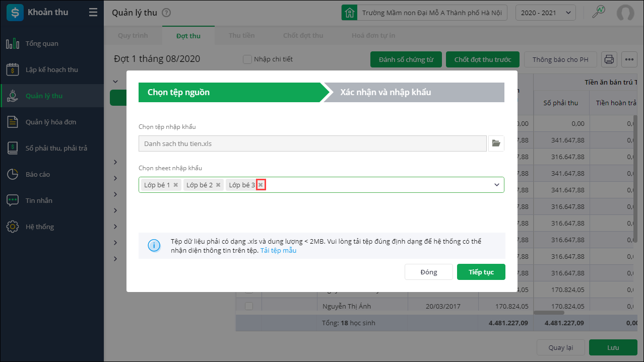Expand the sheet selection dropdown arrow
644x362 pixels.
click(497, 185)
